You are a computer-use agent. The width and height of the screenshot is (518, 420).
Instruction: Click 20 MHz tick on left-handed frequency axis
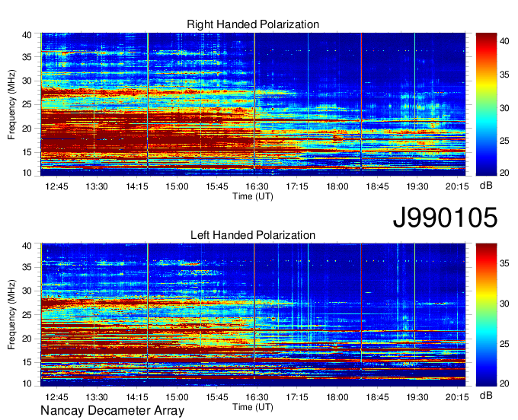point(27,339)
